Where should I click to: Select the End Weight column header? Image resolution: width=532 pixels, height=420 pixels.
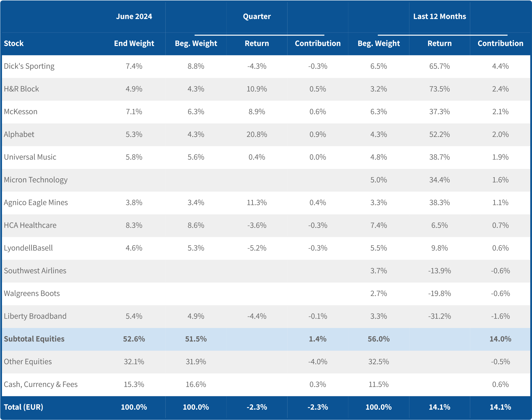click(x=134, y=43)
